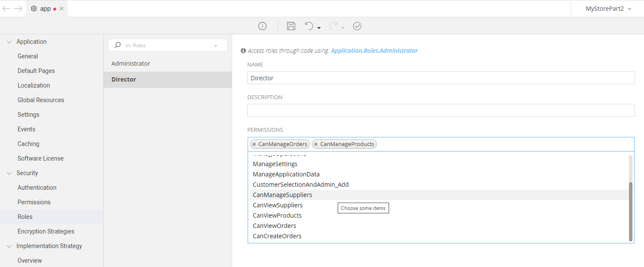Collapse the Security tree section
The width and height of the screenshot is (644, 267).
(x=9, y=173)
